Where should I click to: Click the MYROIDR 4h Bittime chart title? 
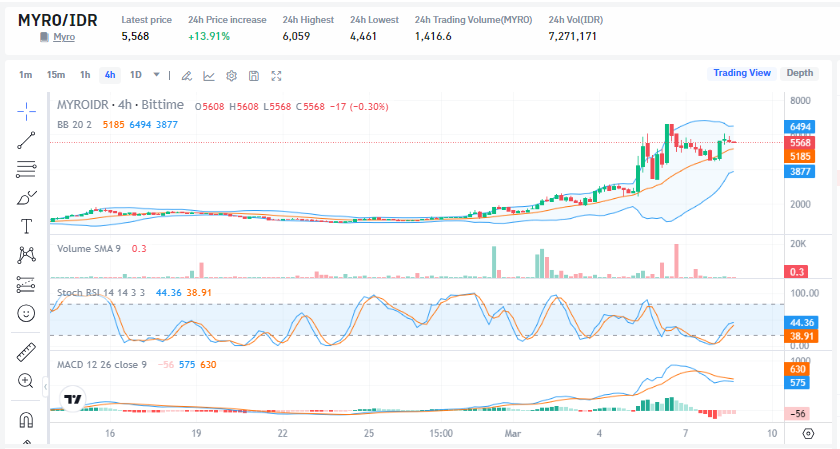click(121, 105)
